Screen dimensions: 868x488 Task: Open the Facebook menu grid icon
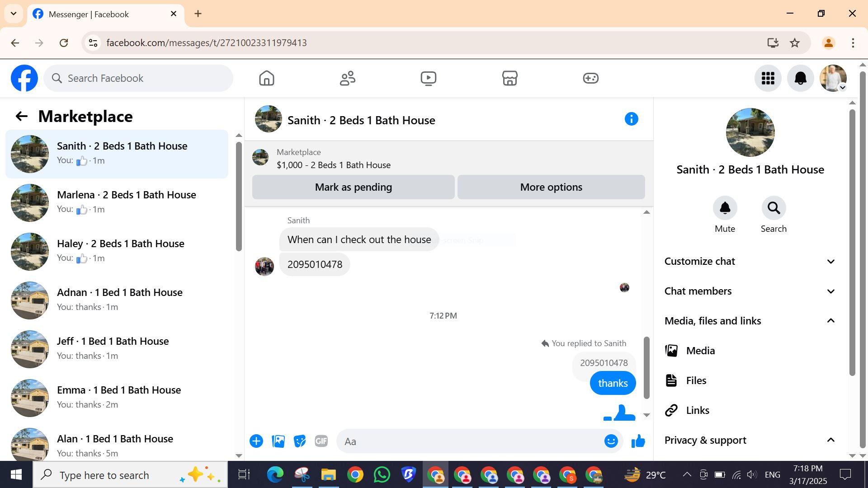point(768,78)
